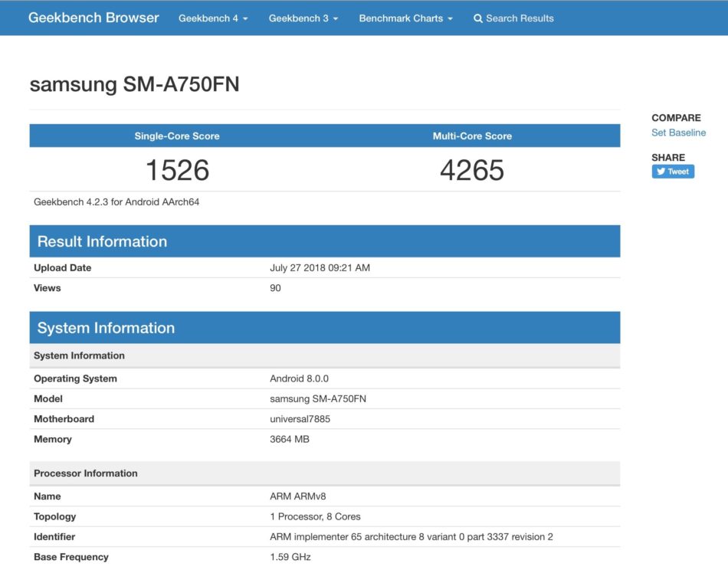This screenshot has height=570, width=728.
Task: Select the views count 90
Action: pyautogui.click(x=275, y=288)
